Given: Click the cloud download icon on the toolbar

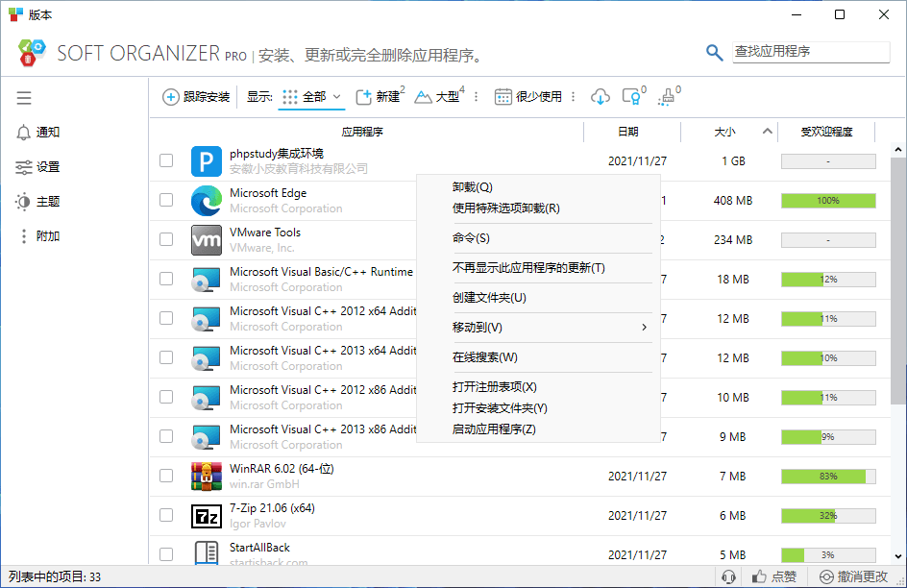Looking at the screenshot, I should [x=600, y=96].
